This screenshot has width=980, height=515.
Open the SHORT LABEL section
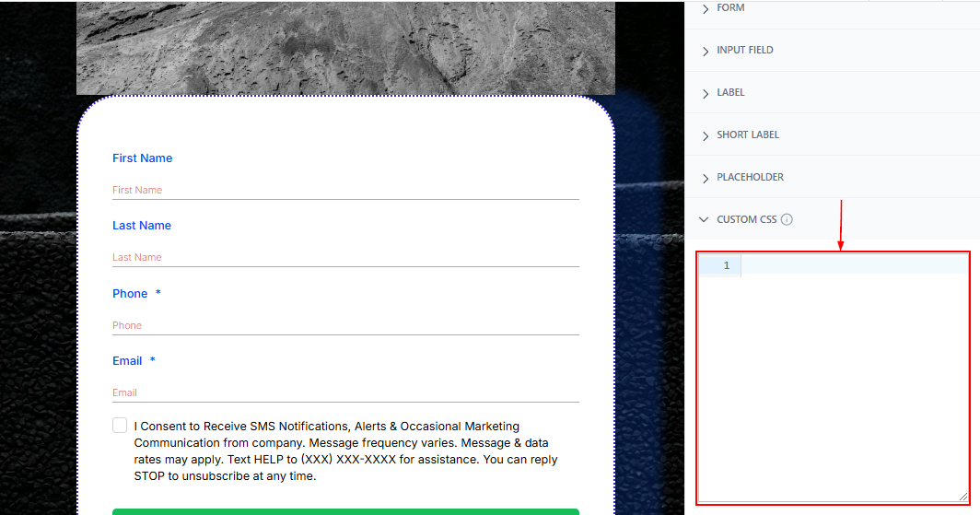tap(747, 135)
